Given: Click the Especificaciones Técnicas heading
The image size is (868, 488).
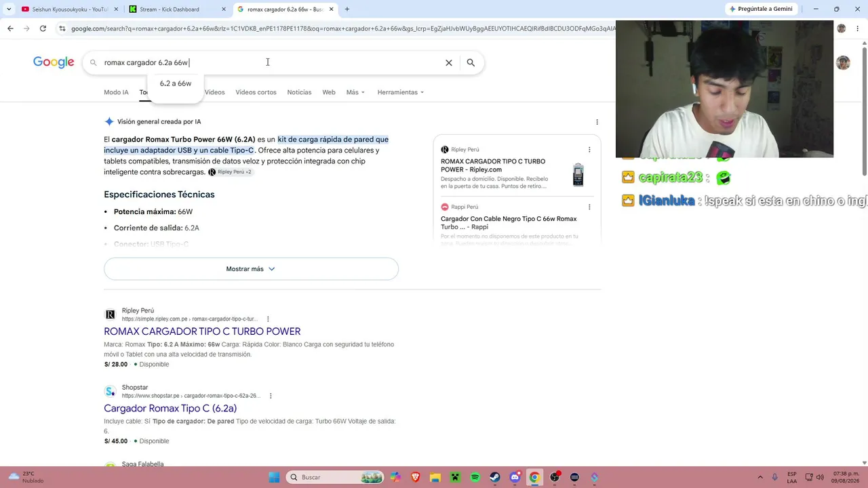Looking at the screenshot, I should [x=159, y=195].
